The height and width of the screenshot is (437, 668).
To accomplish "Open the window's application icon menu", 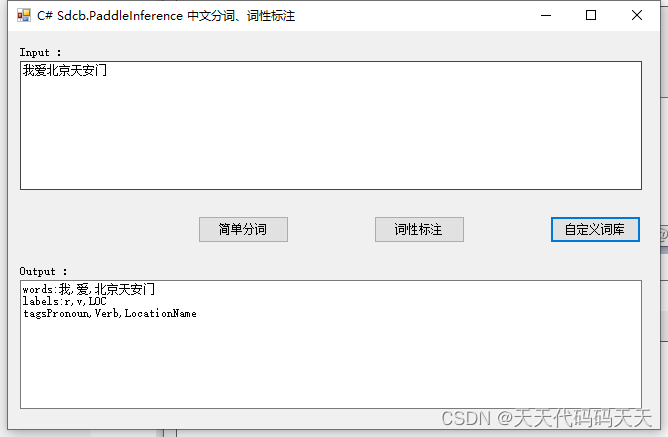I will (x=24, y=16).
